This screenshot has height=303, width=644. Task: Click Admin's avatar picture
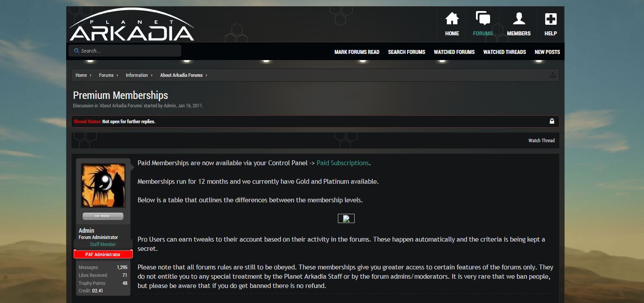click(x=103, y=186)
